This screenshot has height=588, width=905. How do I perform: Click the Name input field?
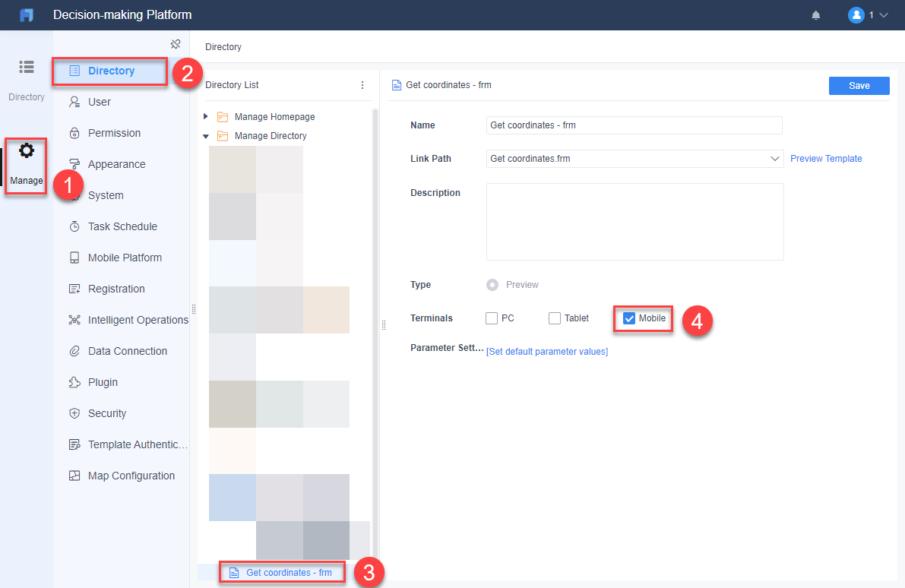tap(634, 125)
